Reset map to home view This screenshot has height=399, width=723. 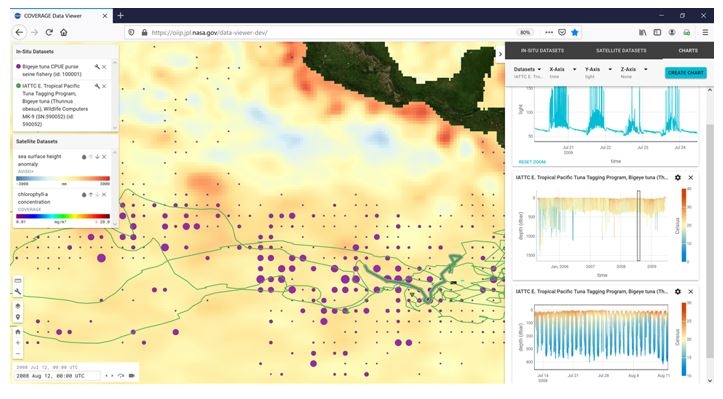(18, 332)
